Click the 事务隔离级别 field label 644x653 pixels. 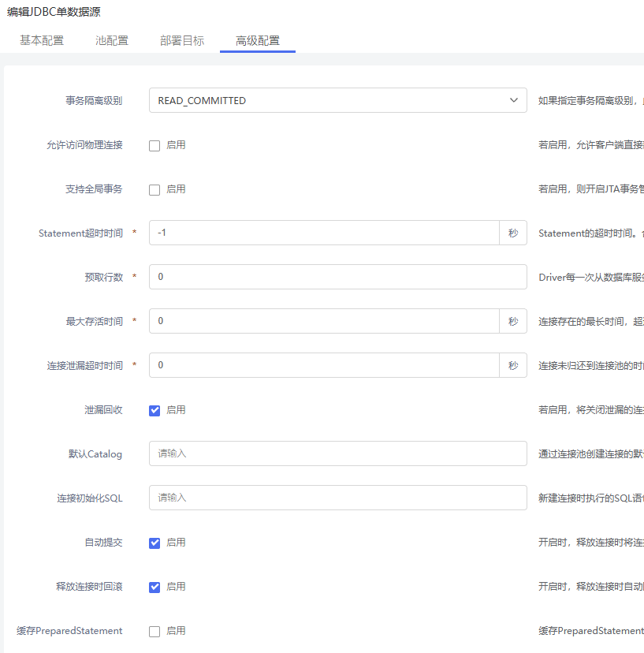(94, 101)
